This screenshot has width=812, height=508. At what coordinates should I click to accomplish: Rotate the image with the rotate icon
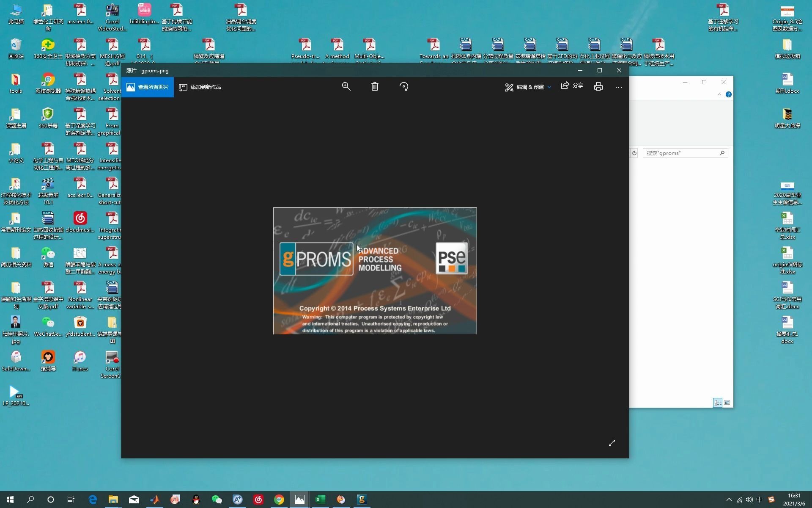coord(404,86)
